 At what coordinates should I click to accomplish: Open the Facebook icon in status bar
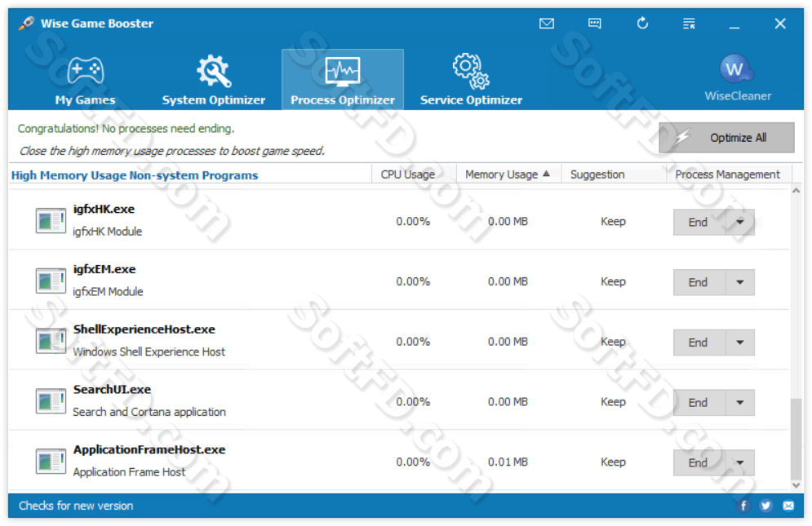click(x=743, y=506)
